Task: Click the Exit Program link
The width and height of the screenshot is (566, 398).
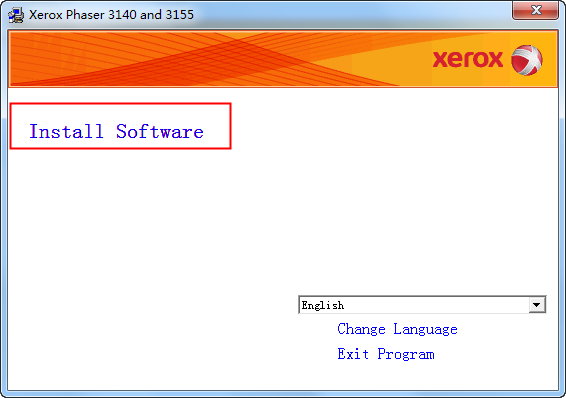Action: click(x=386, y=354)
